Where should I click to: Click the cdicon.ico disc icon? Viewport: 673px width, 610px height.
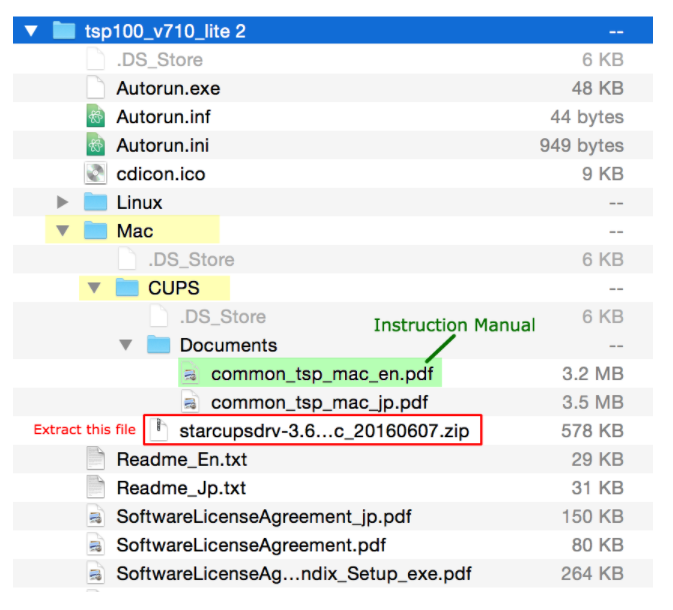point(95,174)
